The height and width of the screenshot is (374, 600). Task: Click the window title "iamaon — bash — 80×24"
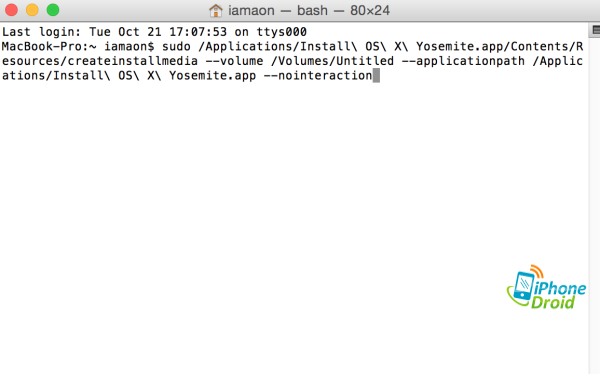(x=309, y=10)
